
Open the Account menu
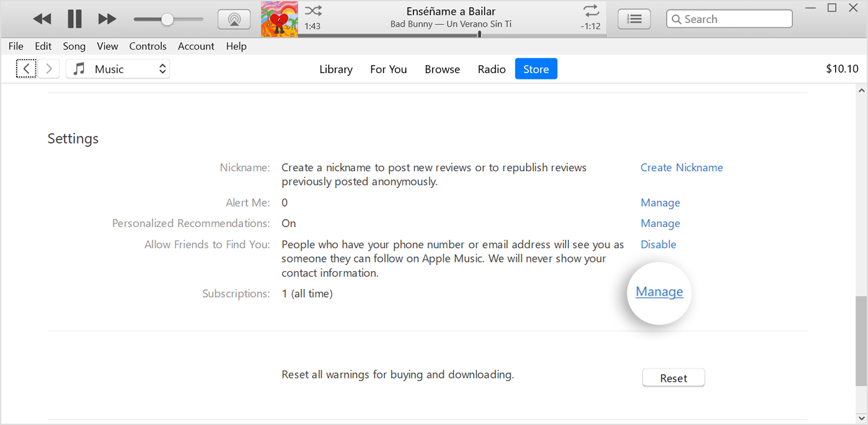click(x=196, y=46)
